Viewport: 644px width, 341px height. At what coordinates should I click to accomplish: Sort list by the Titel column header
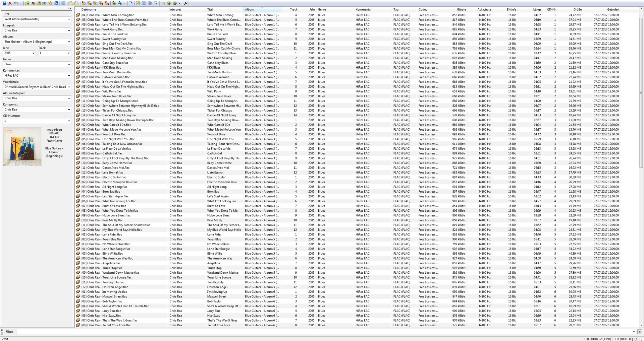click(210, 9)
